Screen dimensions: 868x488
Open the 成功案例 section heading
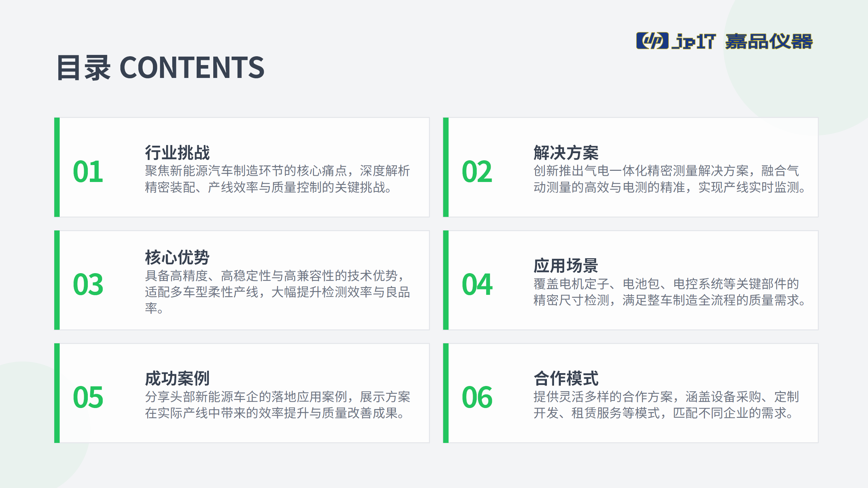(177, 378)
